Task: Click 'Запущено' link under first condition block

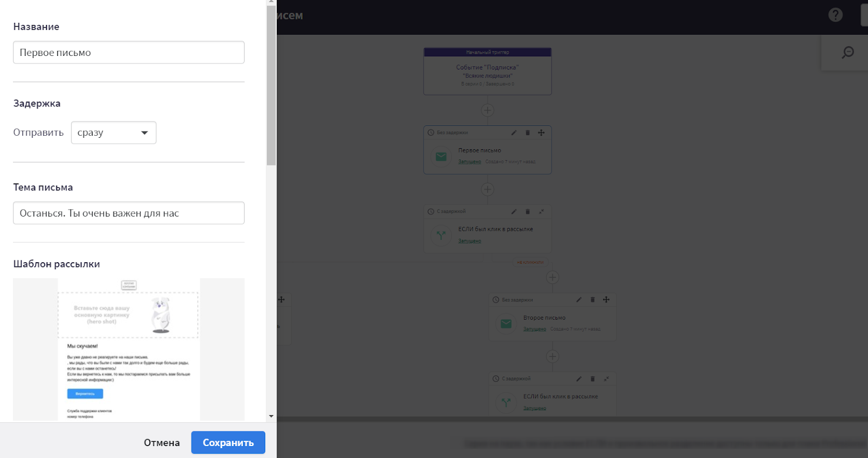Action: (469, 241)
